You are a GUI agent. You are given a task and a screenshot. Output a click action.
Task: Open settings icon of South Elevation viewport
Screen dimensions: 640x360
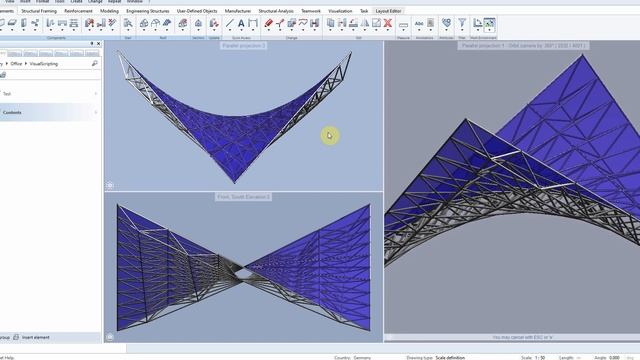(109, 337)
